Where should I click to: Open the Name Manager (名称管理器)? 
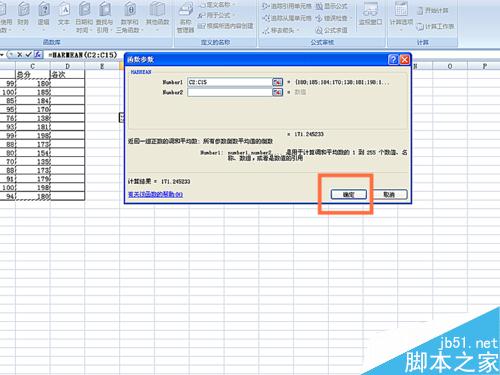[185, 17]
